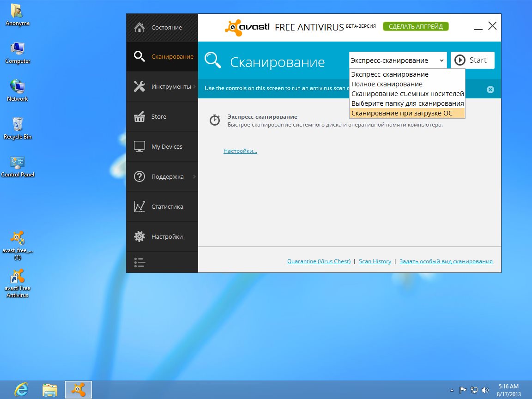Click the question mark support icon
This screenshot has width=532, height=399.
click(139, 176)
